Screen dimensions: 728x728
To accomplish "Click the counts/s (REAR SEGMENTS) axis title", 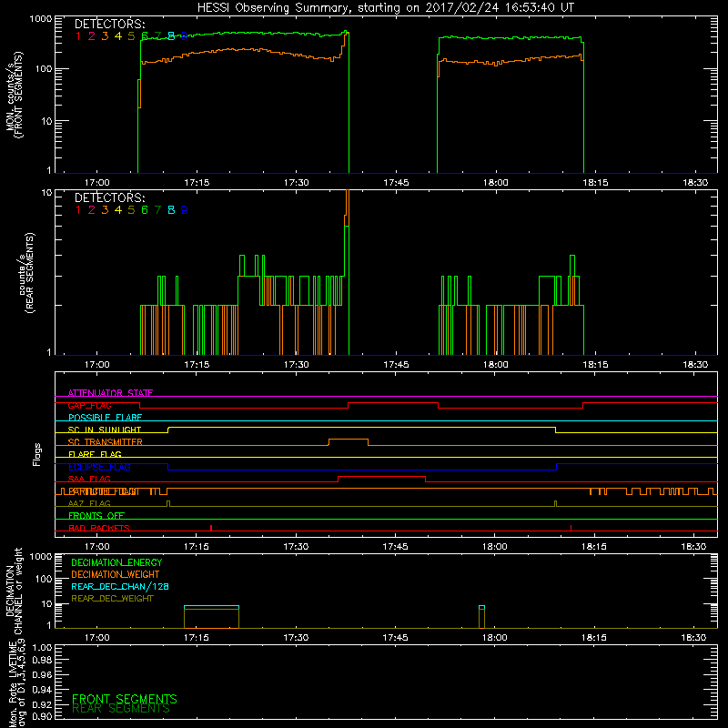I will tap(25, 272).
